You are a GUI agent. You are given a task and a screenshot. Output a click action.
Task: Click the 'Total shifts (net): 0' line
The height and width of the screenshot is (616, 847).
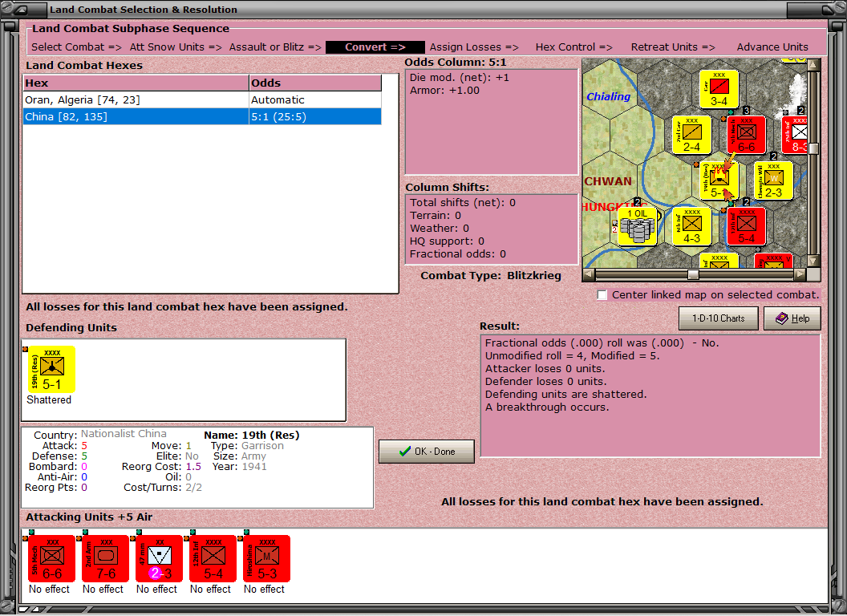[x=462, y=203]
